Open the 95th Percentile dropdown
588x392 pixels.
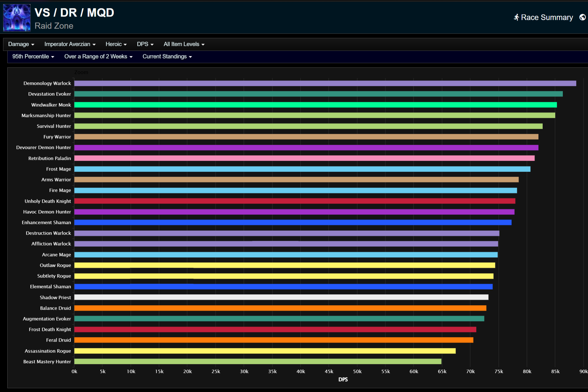[33, 57]
